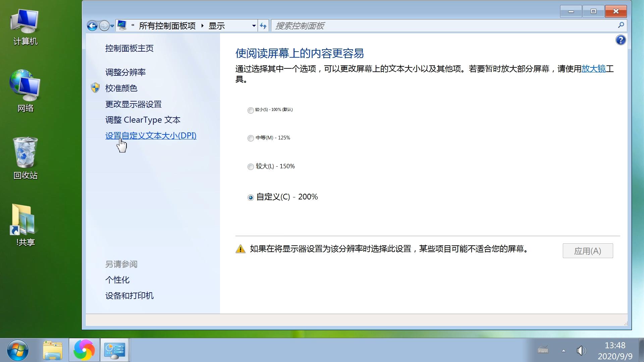The width and height of the screenshot is (644, 362).
Task: Click the UAC shield beside 校准颜色
Action: pyautogui.click(x=95, y=88)
